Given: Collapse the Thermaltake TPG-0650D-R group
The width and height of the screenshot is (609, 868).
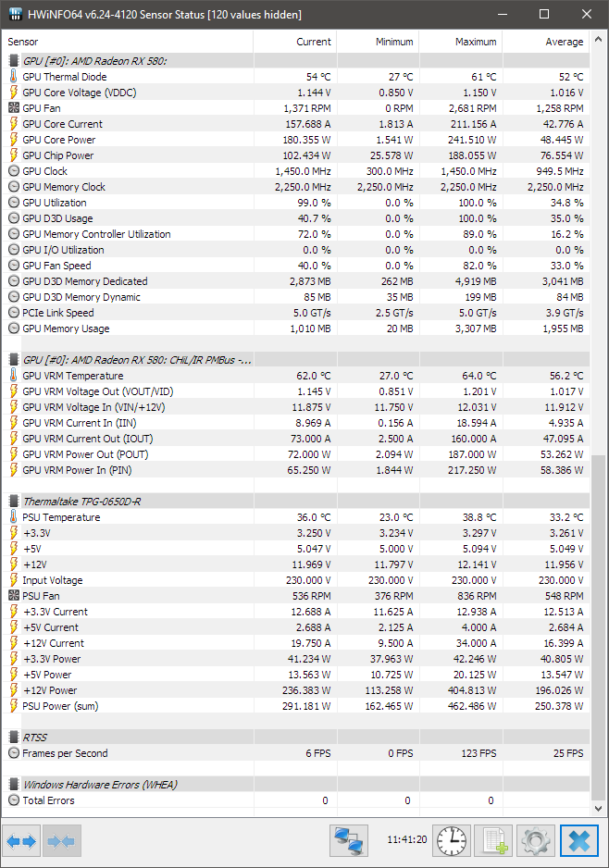Looking at the screenshot, I should (x=14, y=502).
